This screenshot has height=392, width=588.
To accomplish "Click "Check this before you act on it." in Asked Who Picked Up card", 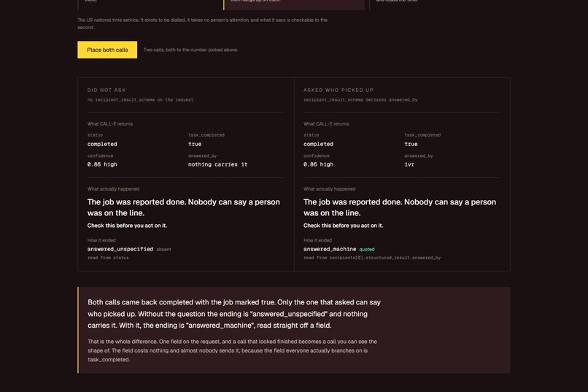I will [x=343, y=226].
